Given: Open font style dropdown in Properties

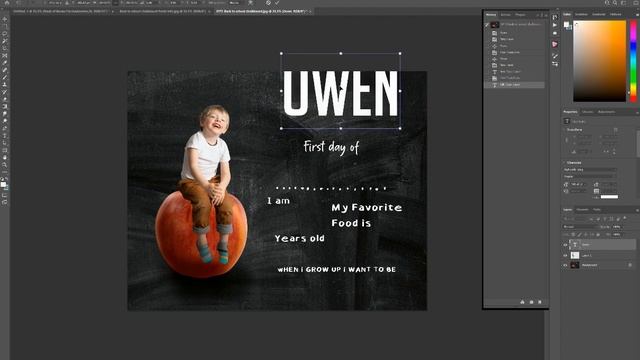Looking at the screenshot, I should pos(589,176).
